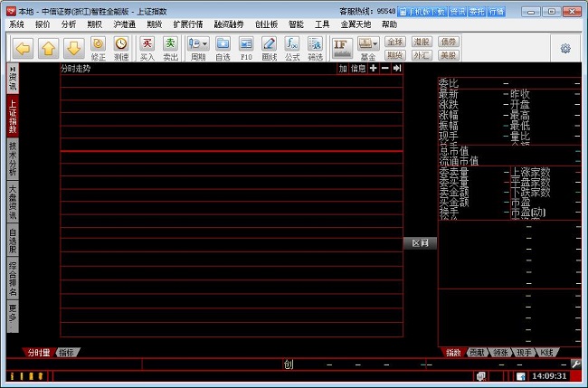Click the 买入 (buy) toolbar icon
This screenshot has width=588, height=388.
pyautogui.click(x=147, y=48)
